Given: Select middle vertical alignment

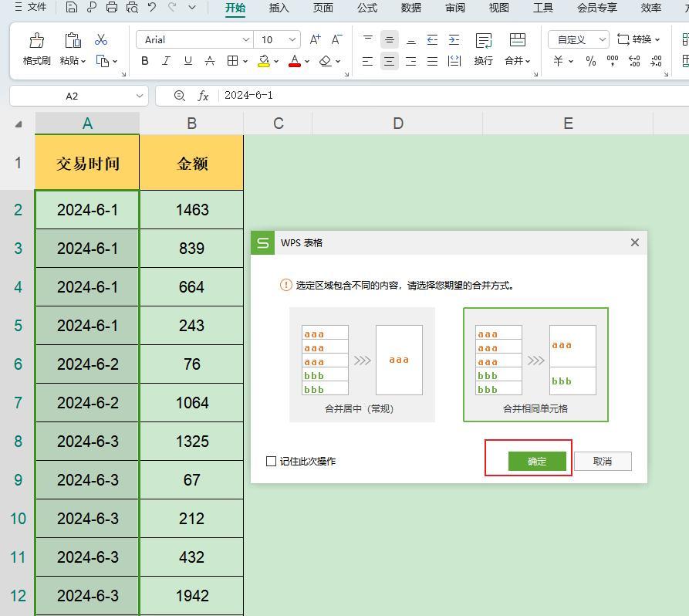Looking at the screenshot, I should pos(390,39).
